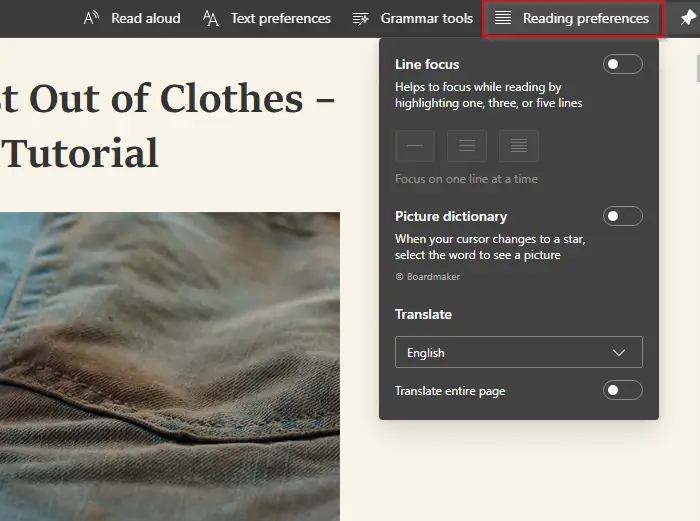
Task: Select five-line focus icon
Action: coord(519,146)
